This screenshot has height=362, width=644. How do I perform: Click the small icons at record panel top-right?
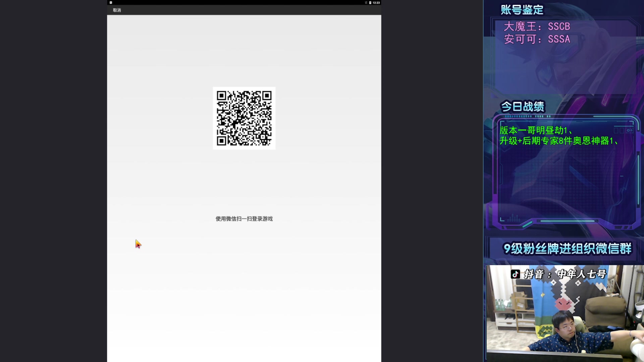point(623,130)
